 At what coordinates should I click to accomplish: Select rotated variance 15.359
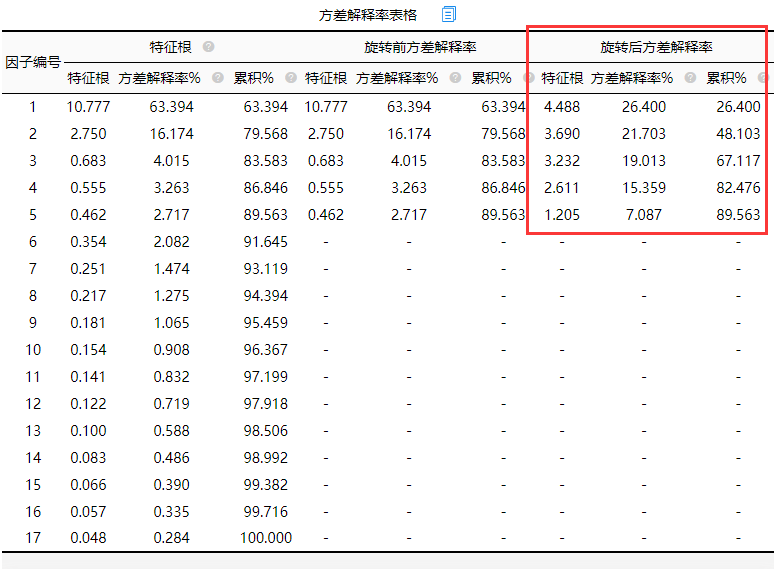pos(644,188)
